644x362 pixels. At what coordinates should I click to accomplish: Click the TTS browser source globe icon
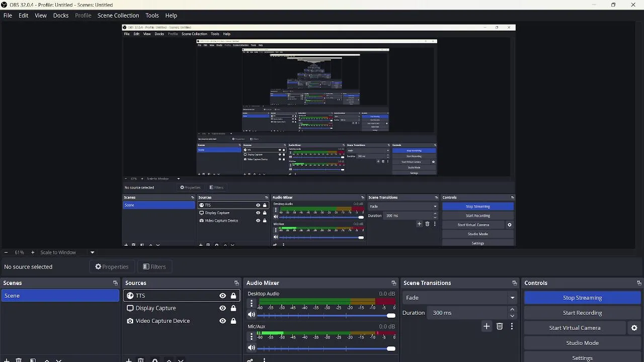click(130, 296)
